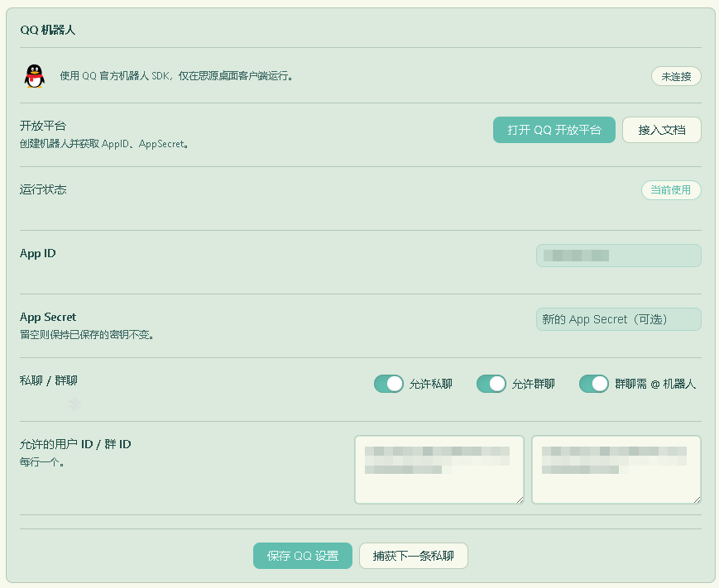Click the 允许的用户 ID / 群 ID label
Viewport: 719px width, 588px height.
[75, 444]
